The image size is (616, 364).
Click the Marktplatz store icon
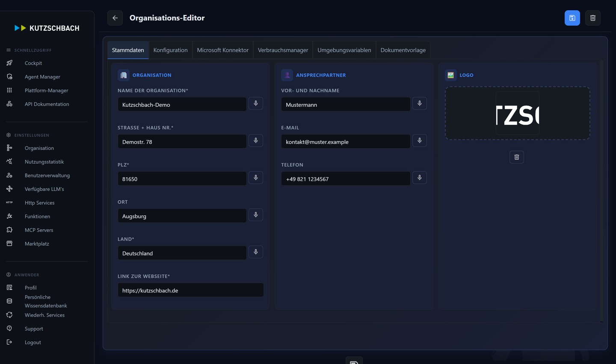tap(9, 244)
